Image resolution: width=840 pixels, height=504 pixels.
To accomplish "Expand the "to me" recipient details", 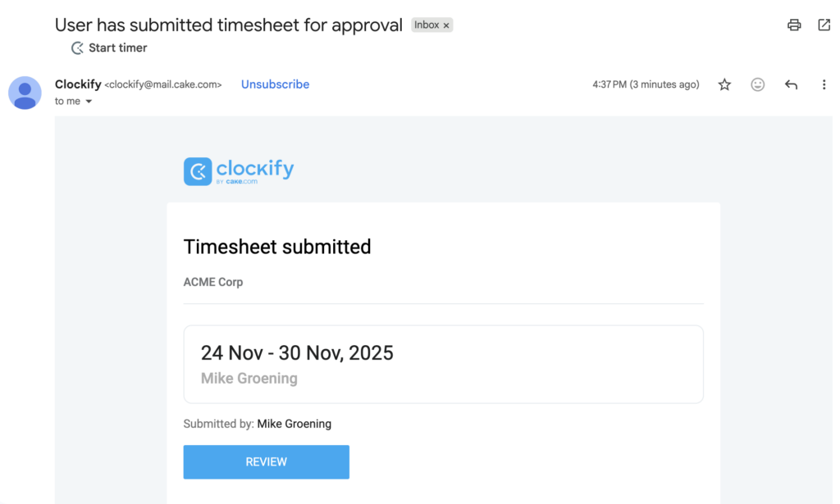I will point(89,102).
